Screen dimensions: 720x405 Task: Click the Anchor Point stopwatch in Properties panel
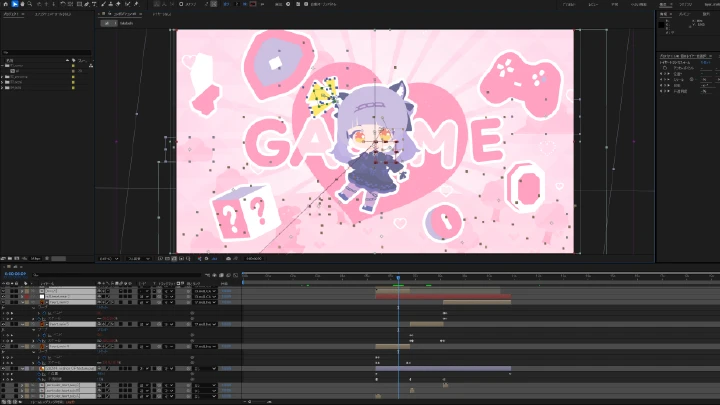coord(665,68)
